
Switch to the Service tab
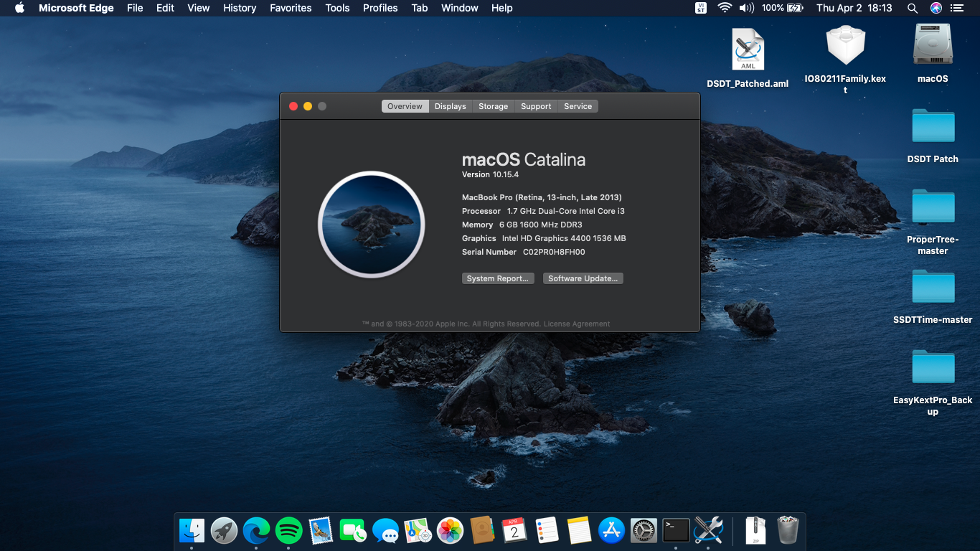click(578, 106)
